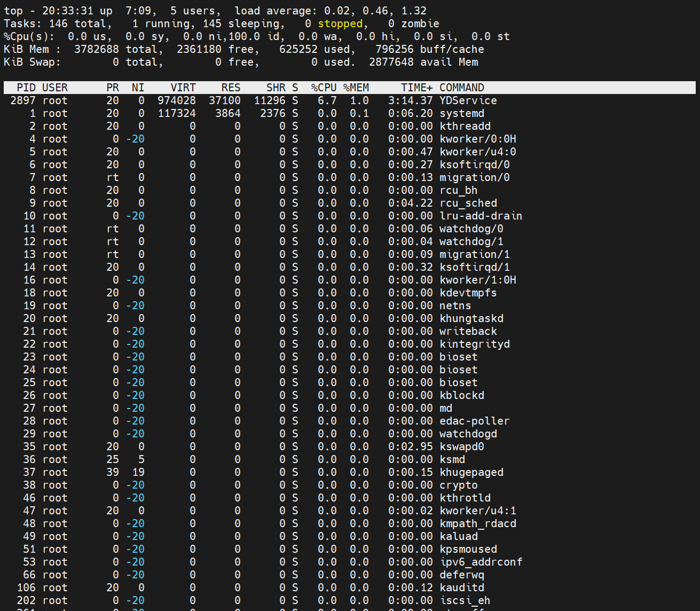Viewport: 700px width, 611px height.
Task: Click the crypto command
Action: (459, 485)
